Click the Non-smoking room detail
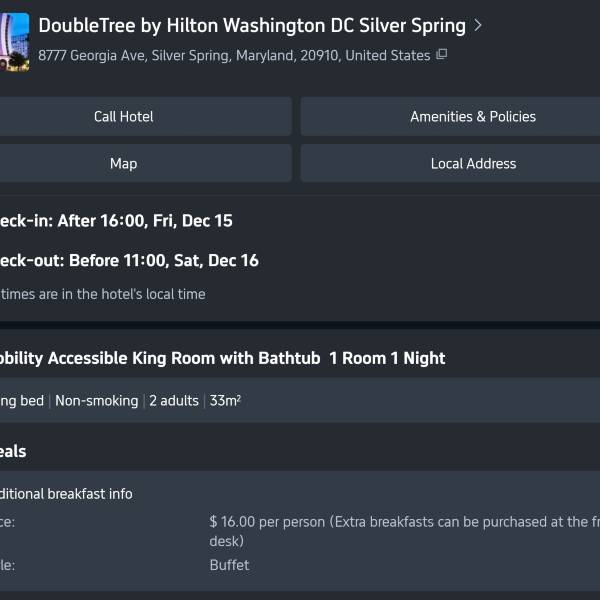600x600 pixels. (97, 401)
